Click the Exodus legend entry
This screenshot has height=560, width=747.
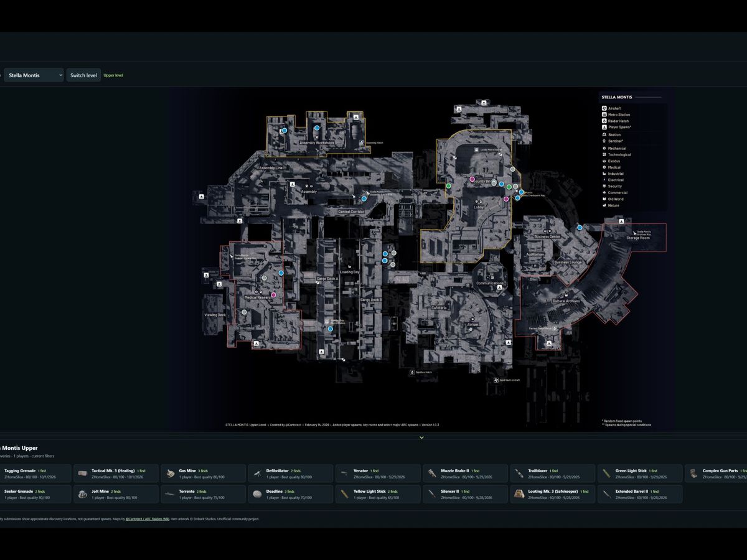coord(611,161)
